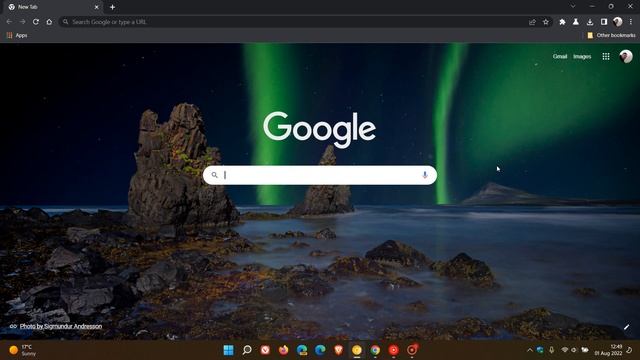Open the system tray microphone icon
640x360 pixels.
click(x=551, y=350)
